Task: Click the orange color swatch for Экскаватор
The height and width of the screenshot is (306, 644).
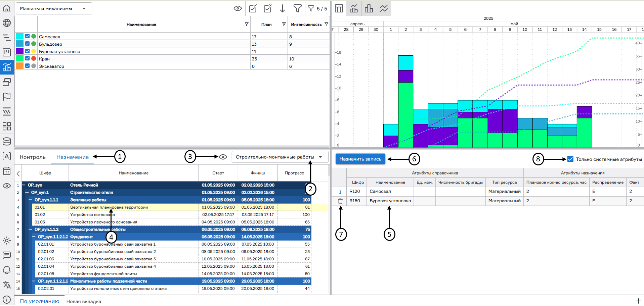Action: (x=20, y=66)
